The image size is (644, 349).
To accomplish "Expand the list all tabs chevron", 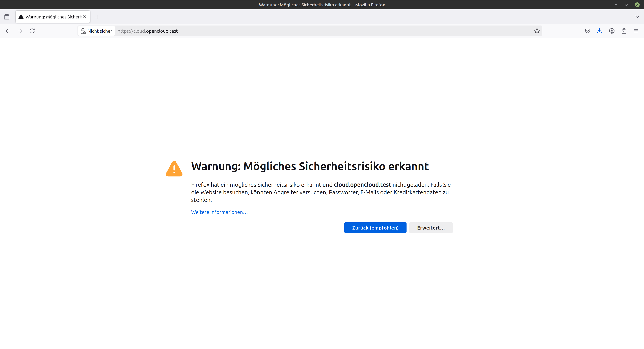I will (637, 17).
